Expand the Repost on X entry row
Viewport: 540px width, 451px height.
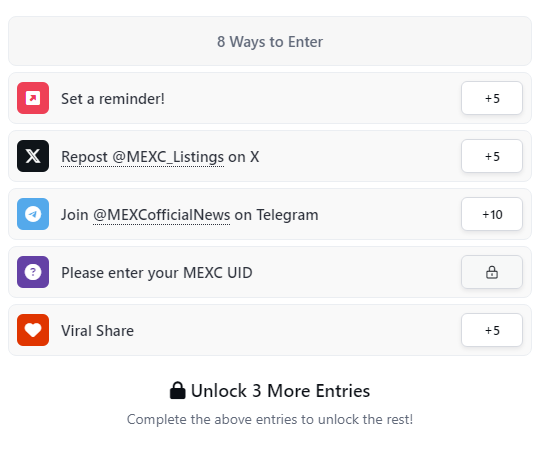point(270,156)
